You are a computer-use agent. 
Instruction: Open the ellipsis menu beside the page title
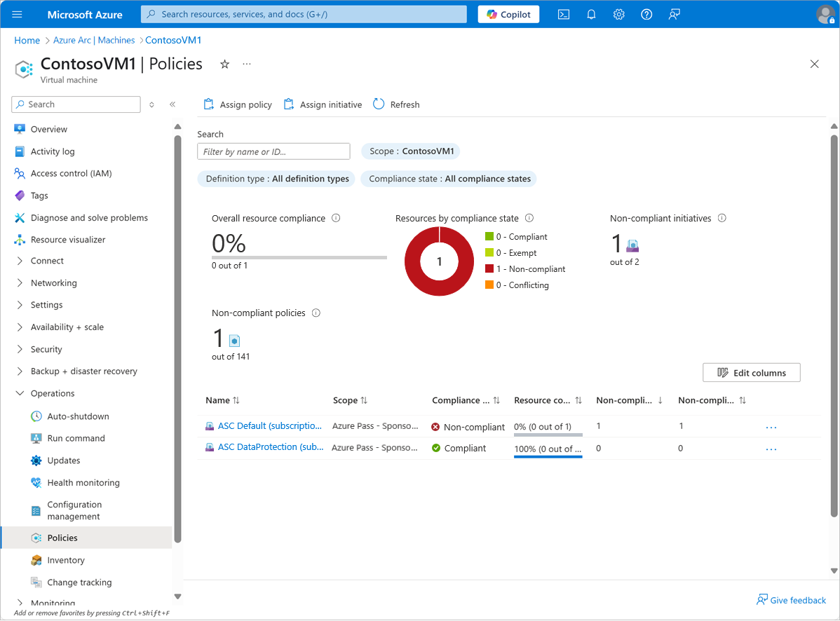pyautogui.click(x=246, y=64)
